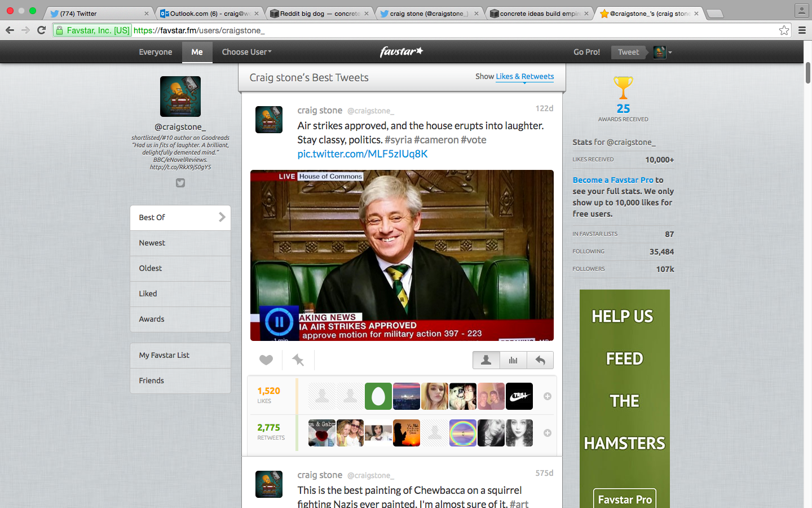Viewport: 812px width, 508px height.
Task: Open Friends in the sidebar
Action: coord(180,380)
